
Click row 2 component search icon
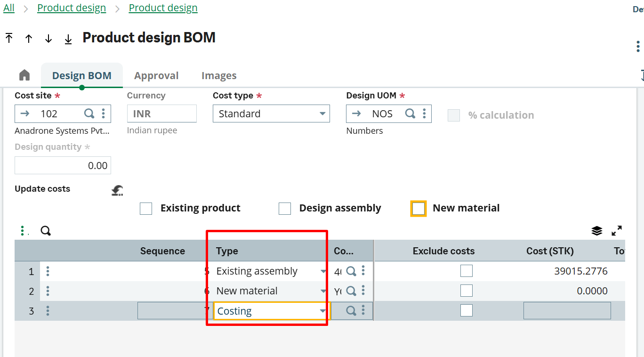tap(351, 291)
